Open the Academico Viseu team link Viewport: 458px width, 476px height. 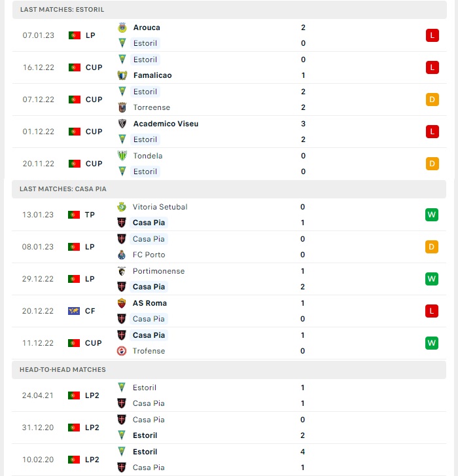pos(166,124)
